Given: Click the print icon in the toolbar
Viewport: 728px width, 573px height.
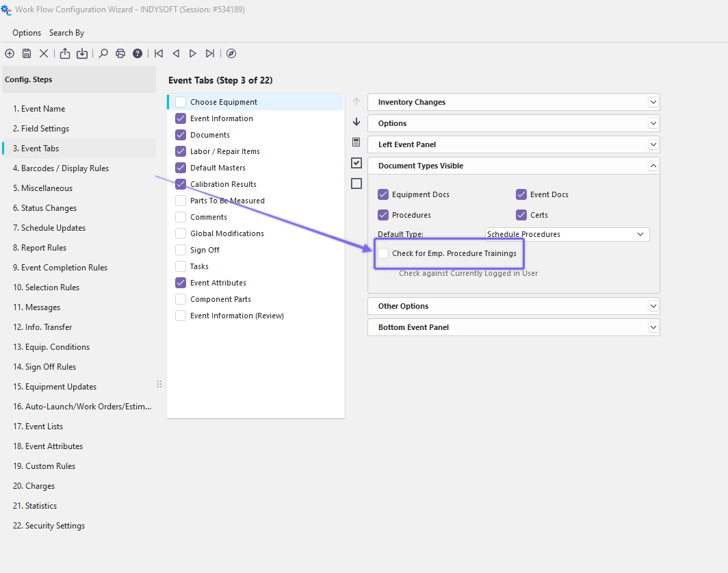Looking at the screenshot, I should pos(120,53).
